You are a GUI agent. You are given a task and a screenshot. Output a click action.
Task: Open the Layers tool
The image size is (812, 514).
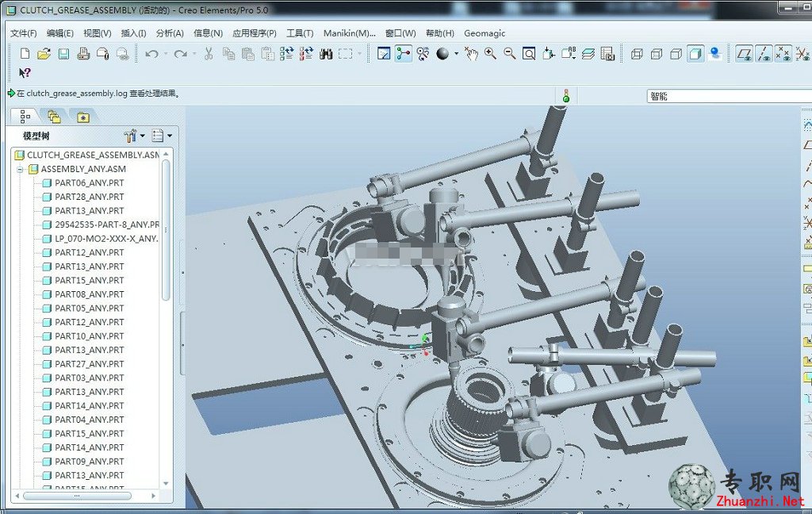coord(588,53)
